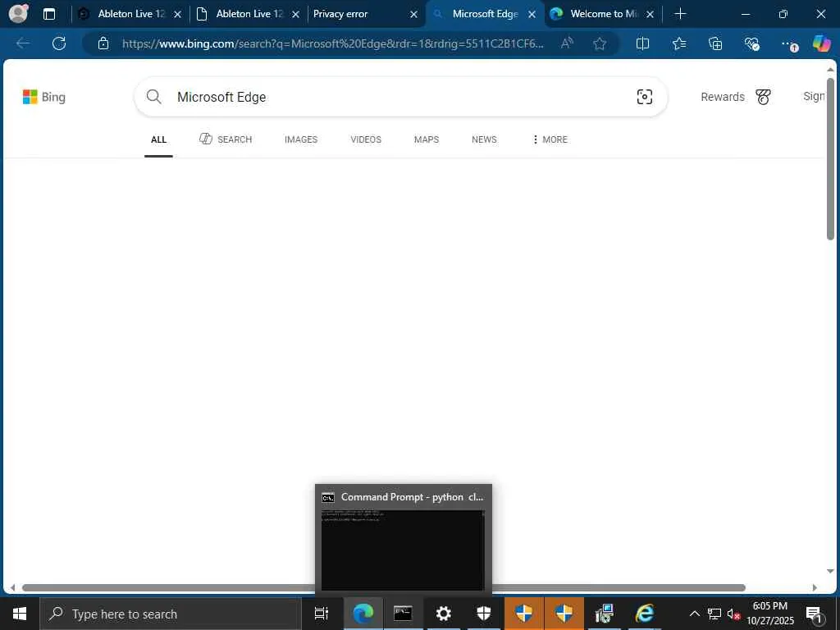Select the IMAGES tab
This screenshot has height=630, width=840.
click(x=301, y=139)
